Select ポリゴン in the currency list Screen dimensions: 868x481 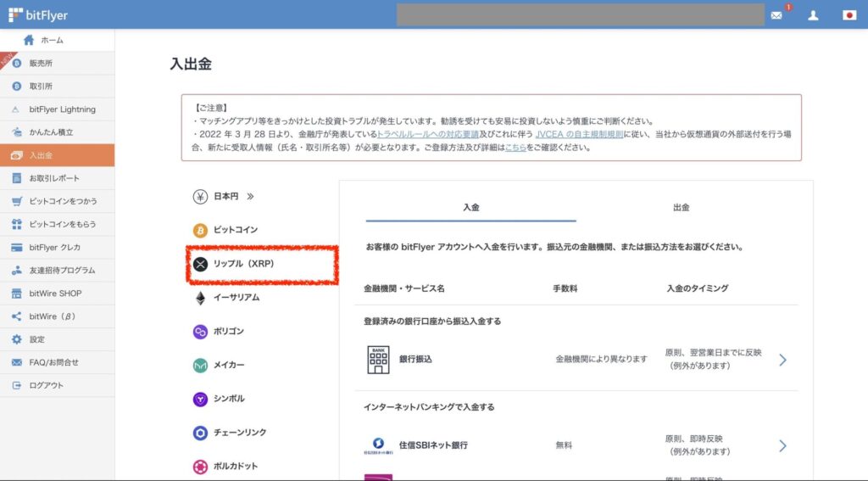229,332
